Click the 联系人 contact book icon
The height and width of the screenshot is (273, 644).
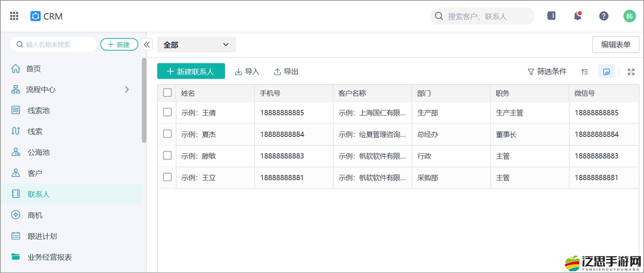coord(16,194)
